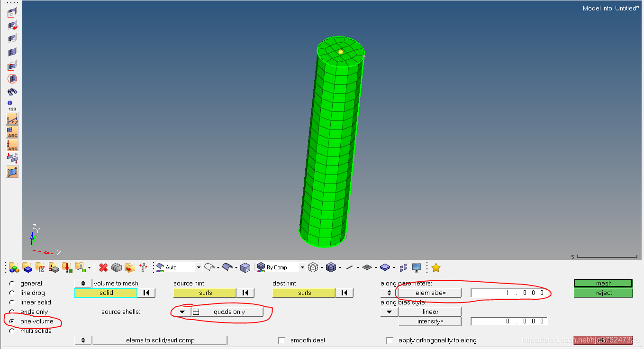The height and width of the screenshot is (349, 644).
Task: Click the elem size value field
Action: [508, 293]
